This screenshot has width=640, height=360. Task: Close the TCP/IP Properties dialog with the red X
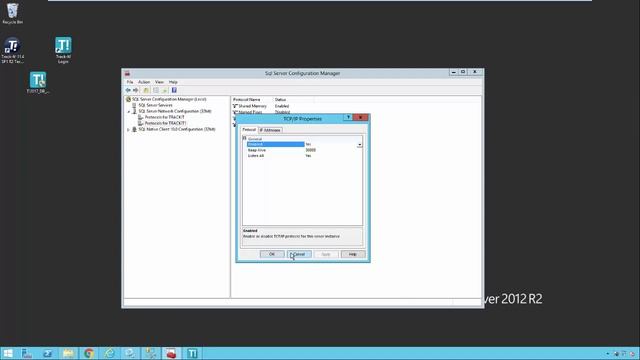click(x=360, y=118)
